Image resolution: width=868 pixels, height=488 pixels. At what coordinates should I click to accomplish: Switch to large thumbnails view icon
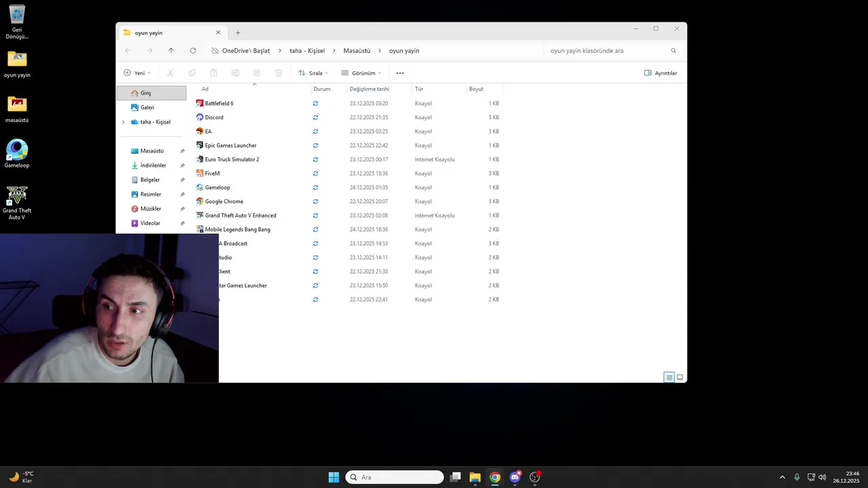[680, 378]
